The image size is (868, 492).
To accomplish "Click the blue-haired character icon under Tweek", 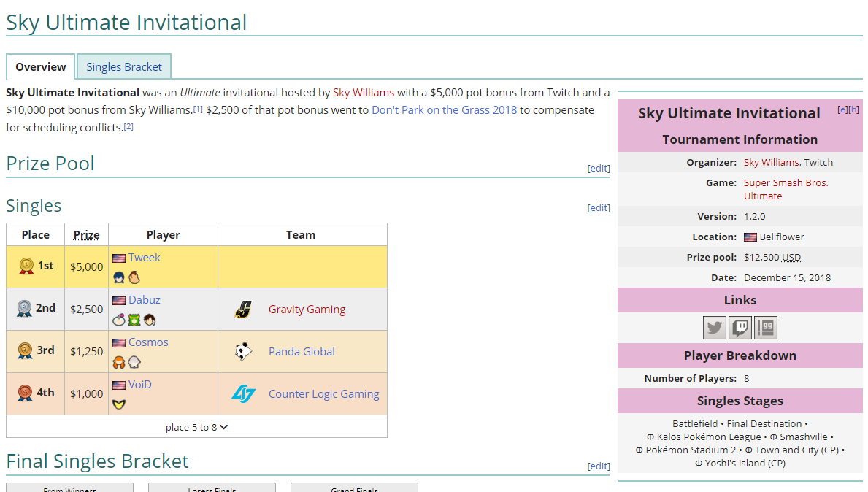I will pyautogui.click(x=119, y=277).
